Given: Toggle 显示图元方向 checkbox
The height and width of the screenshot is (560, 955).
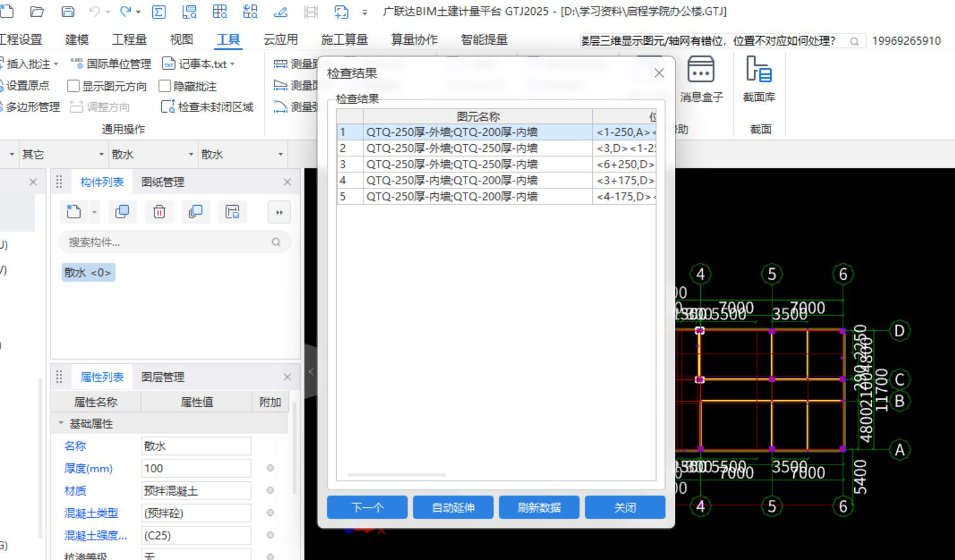Looking at the screenshot, I should click(73, 86).
